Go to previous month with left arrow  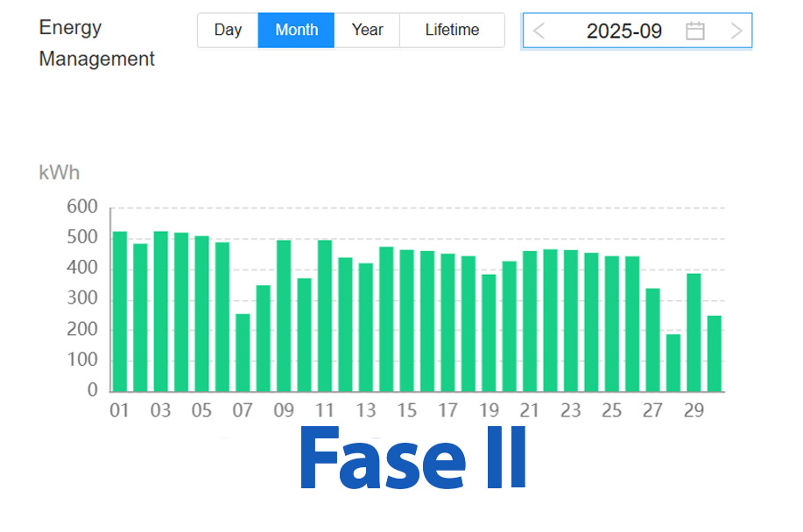[x=539, y=31]
